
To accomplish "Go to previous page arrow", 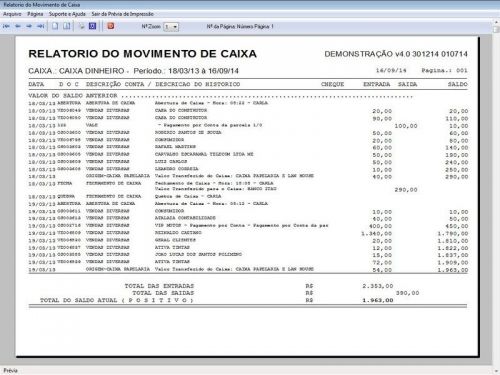I will (18, 26).
